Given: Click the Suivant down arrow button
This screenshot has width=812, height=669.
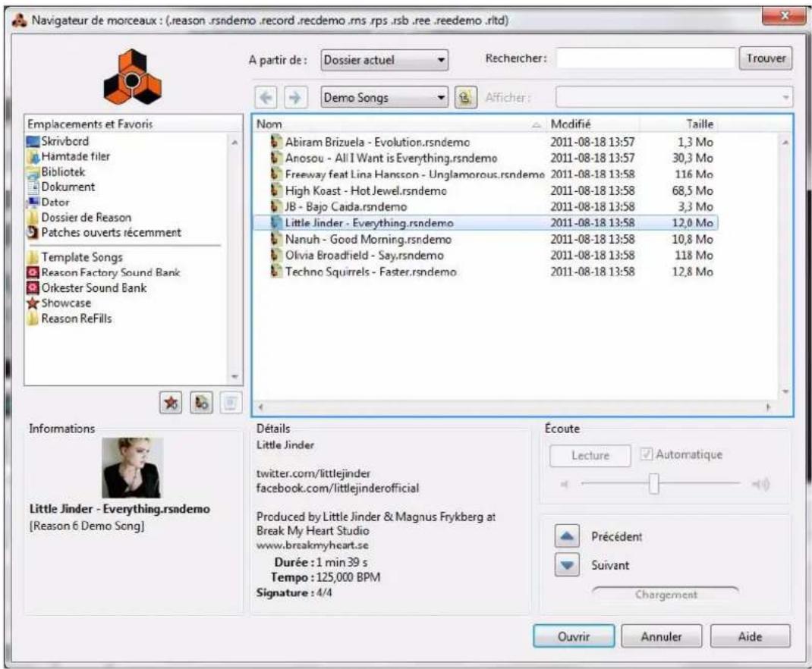Looking at the screenshot, I should [567, 565].
